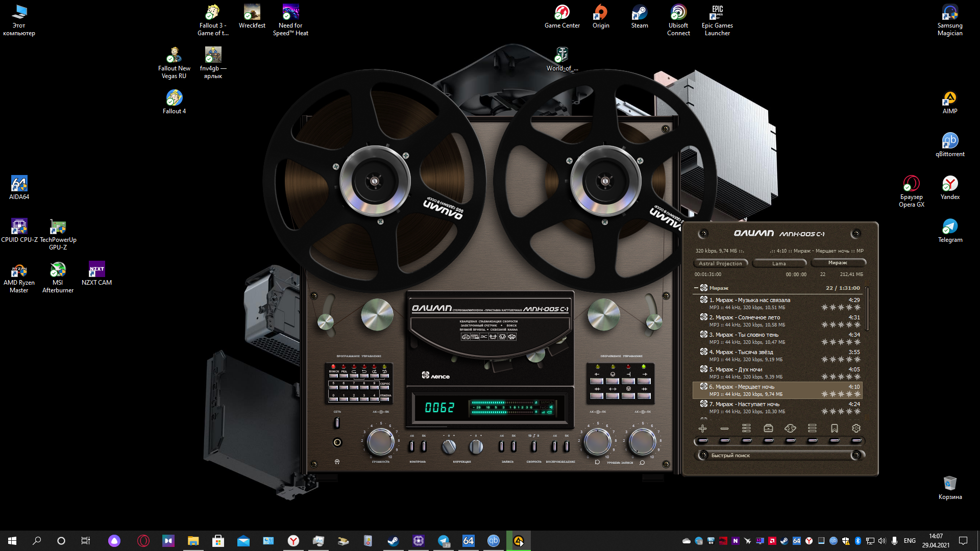Click the briefcase miscellaneous icon in playlist
This screenshot has height=551, width=980.
pyautogui.click(x=768, y=429)
